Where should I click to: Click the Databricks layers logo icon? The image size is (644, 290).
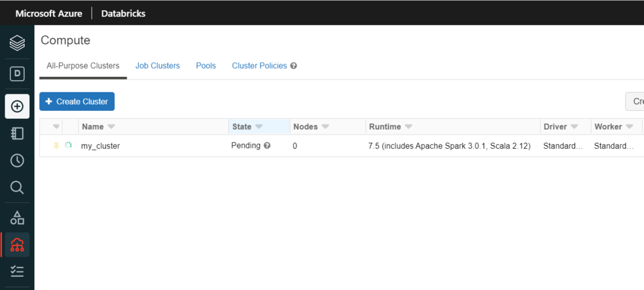point(17,43)
